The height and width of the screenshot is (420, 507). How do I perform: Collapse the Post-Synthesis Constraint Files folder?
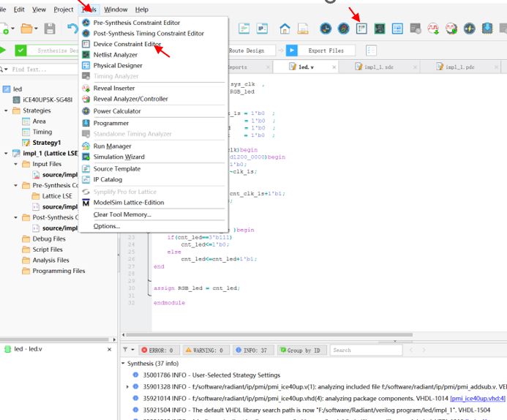[15, 217]
